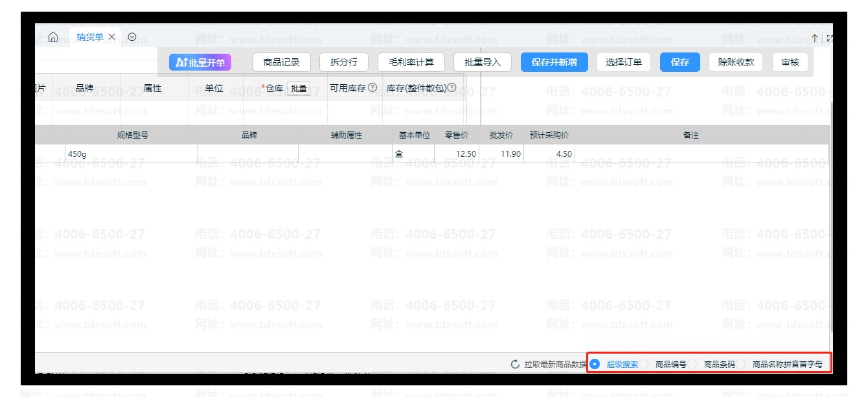Click 批量导入 button

pyautogui.click(x=482, y=62)
